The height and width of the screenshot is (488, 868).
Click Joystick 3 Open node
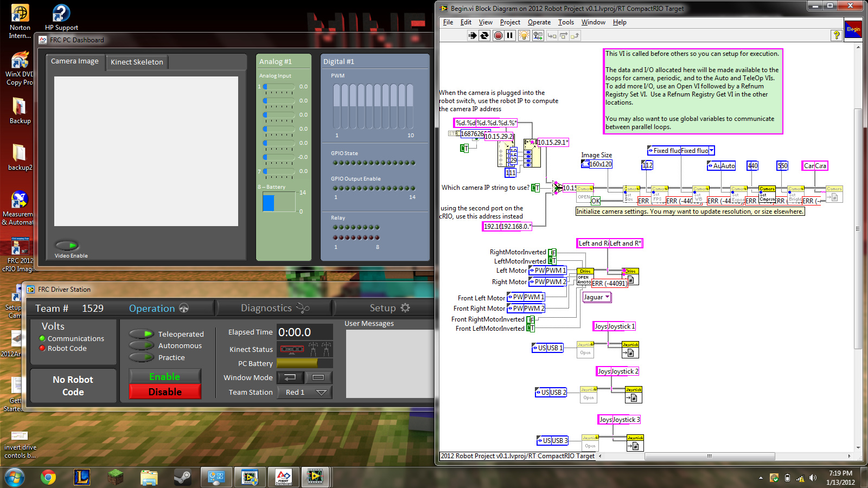(590, 443)
